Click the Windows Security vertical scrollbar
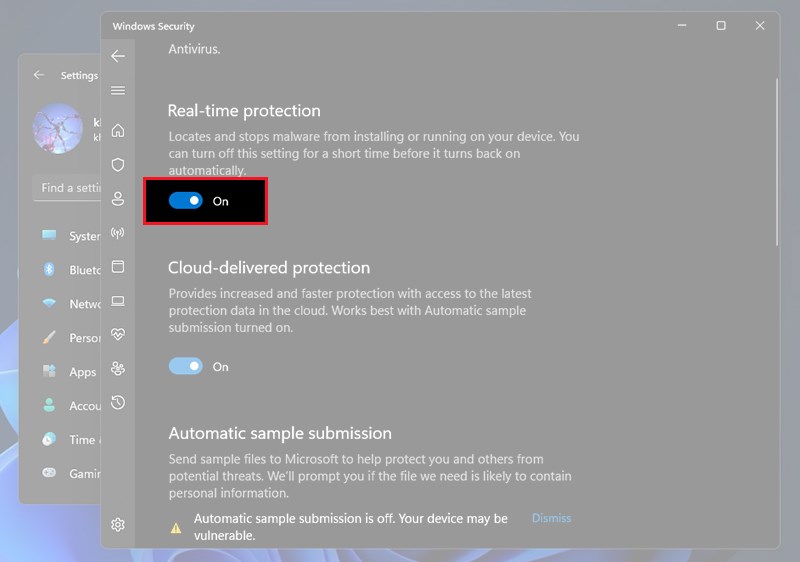This screenshot has width=800, height=562. point(777,160)
